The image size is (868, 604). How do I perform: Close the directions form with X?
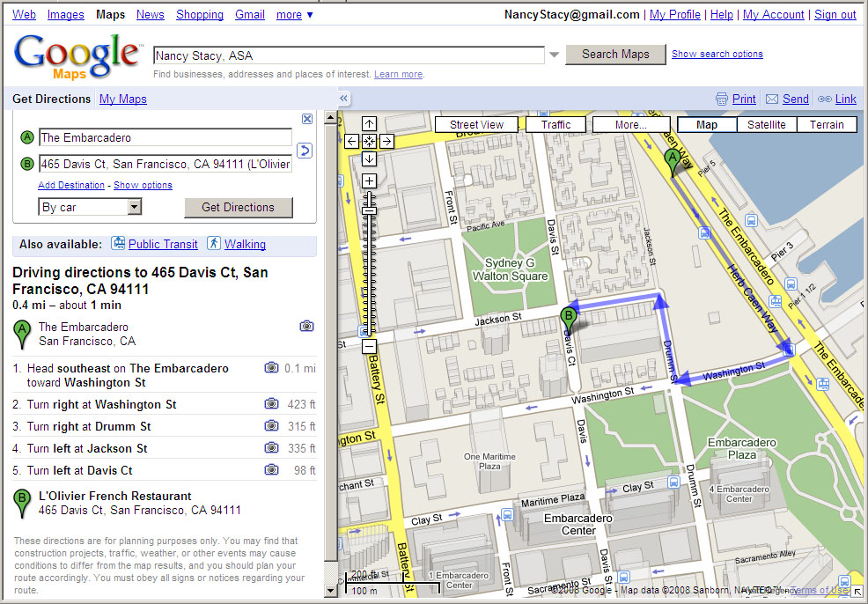coord(307,119)
